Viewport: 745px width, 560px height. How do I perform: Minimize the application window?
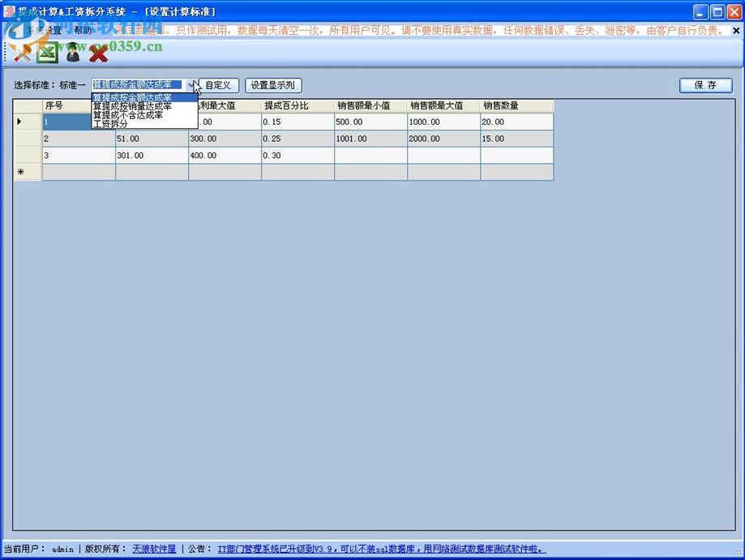pos(700,11)
